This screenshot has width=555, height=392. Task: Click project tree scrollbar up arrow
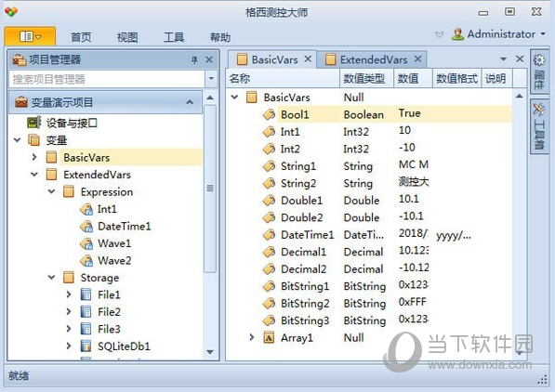pyautogui.click(x=210, y=98)
